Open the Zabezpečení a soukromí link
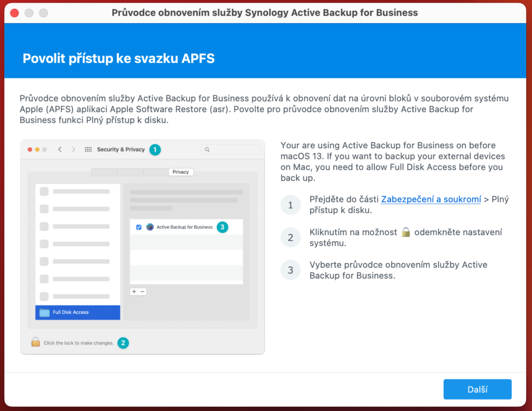The height and width of the screenshot is (411, 532). (431, 199)
